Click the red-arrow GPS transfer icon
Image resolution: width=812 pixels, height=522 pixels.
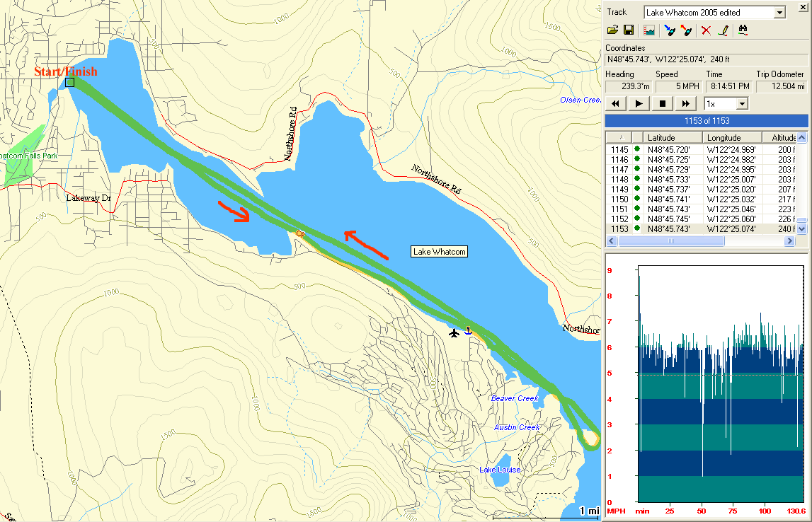point(685,30)
